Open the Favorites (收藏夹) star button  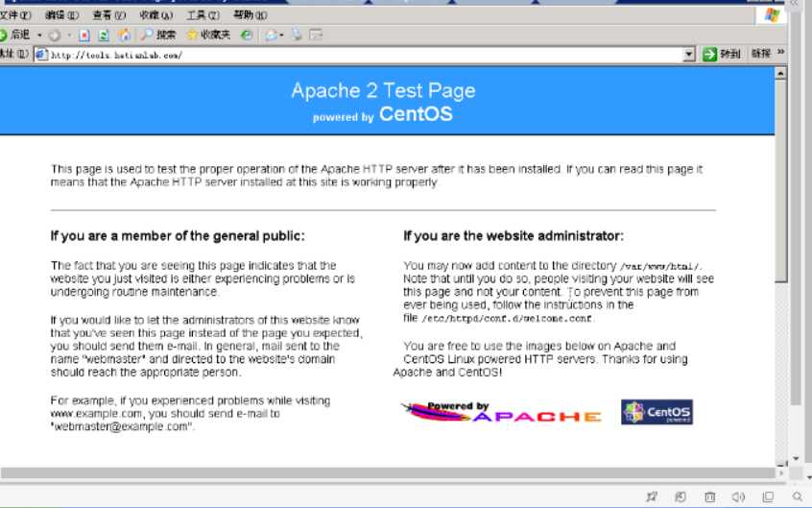(208, 35)
